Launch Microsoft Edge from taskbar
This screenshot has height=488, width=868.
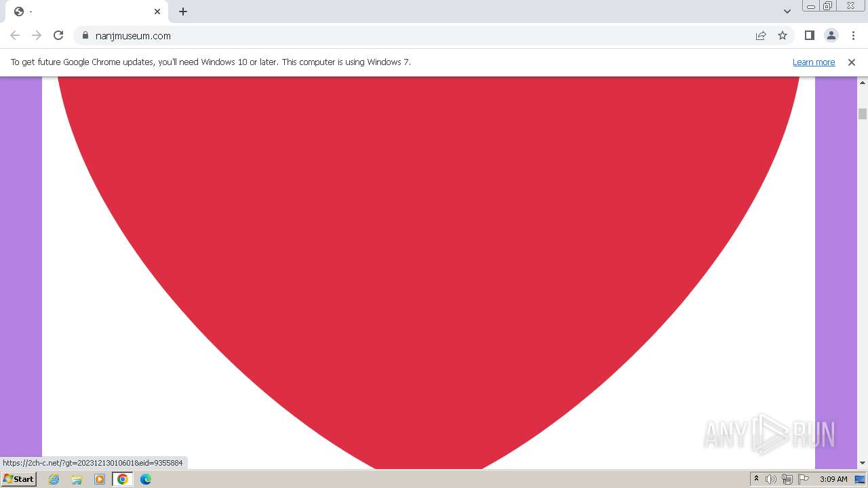pyautogui.click(x=146, y=479)
